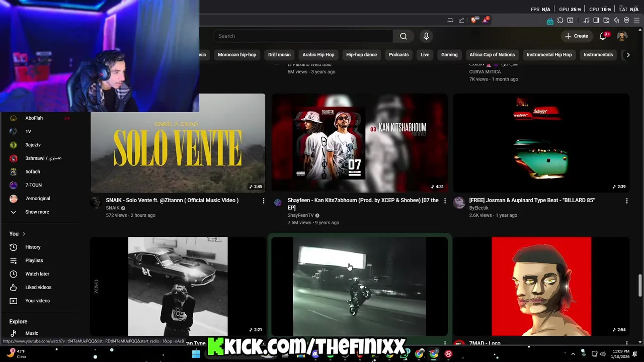Open the Brave Wallet icon
This screenshot has height=362, width=644.
click(606, 20)
